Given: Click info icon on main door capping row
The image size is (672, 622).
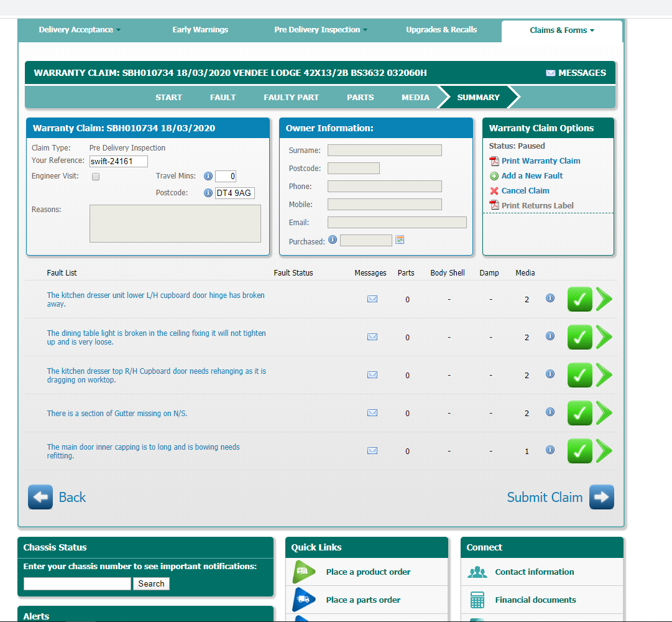Looking at the screenshot, I should (x=550, y=450).
